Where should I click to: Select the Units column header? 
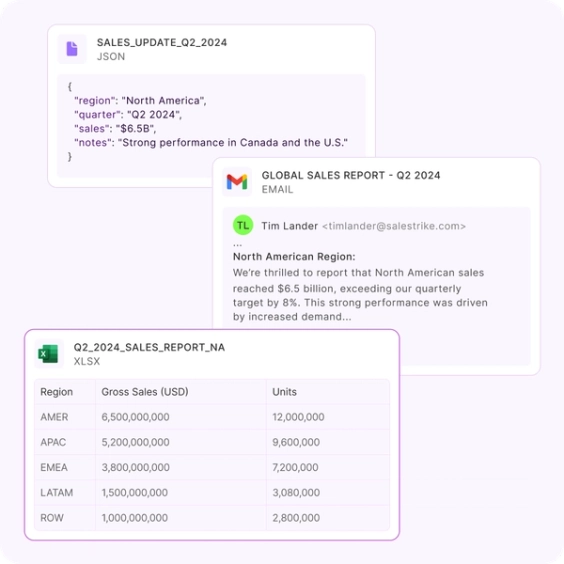tap(285, 392)
